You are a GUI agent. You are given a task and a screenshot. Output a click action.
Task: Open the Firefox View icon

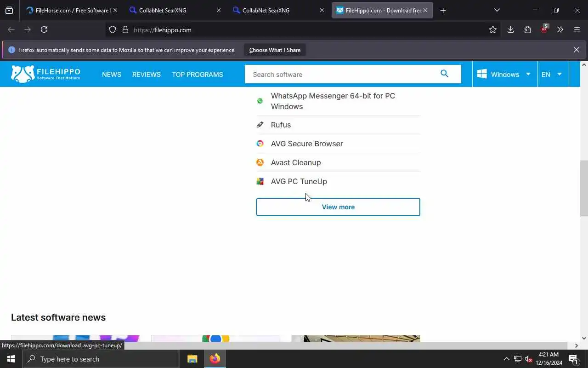9,10
